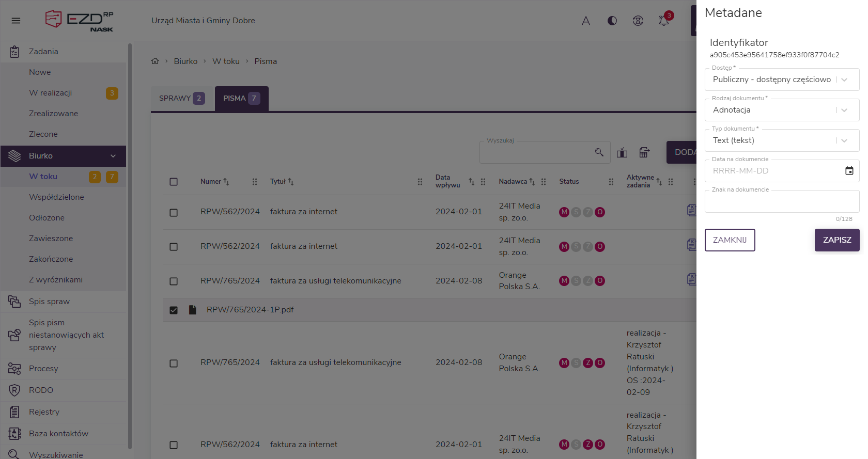Click the notifications bell icon
The height and width of the screenshot is (459, 868).
pyautogui.click(x=664, y=21)
